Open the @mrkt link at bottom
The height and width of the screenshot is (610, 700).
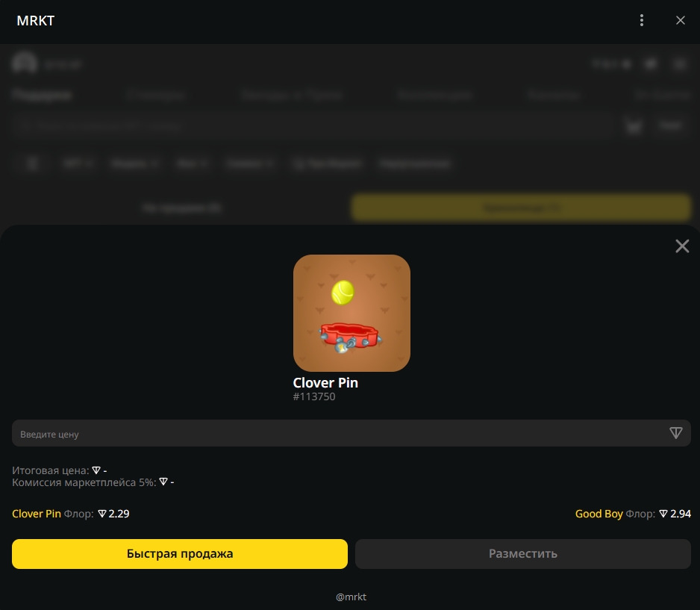click(351, 597)
